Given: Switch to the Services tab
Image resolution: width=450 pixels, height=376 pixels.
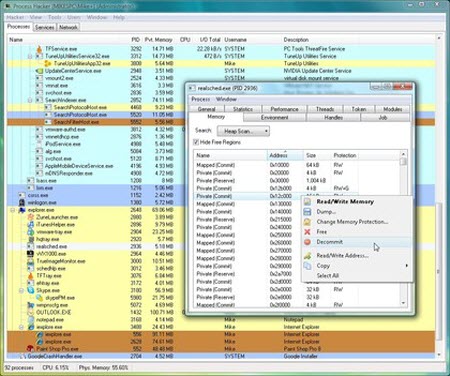Looking at the screenshot, I should click(x=44, y=27).
